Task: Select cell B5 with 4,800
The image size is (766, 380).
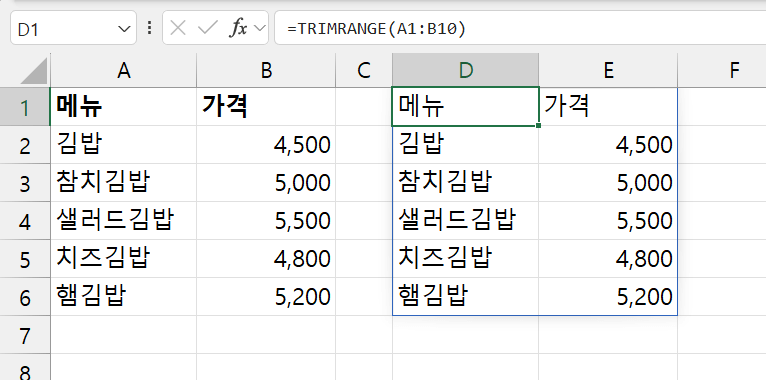Action: pyautogui.click(x=266, y=259)
